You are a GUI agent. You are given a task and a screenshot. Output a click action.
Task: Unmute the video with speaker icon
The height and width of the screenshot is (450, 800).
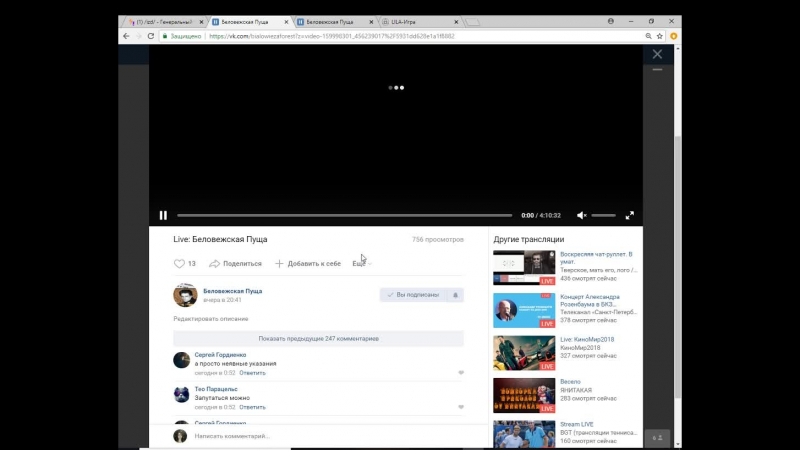pyautogui.click(x=581, y=215)
